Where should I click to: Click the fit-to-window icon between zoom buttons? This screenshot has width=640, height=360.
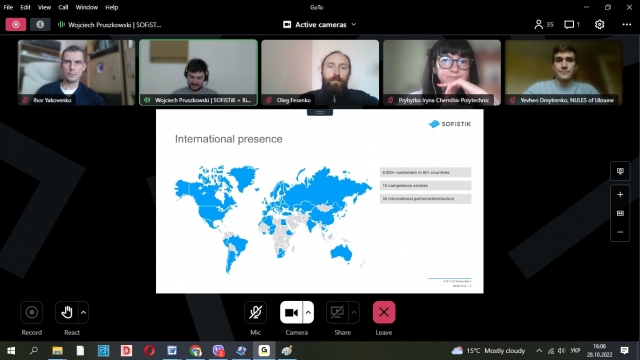(x=620, y=213)
